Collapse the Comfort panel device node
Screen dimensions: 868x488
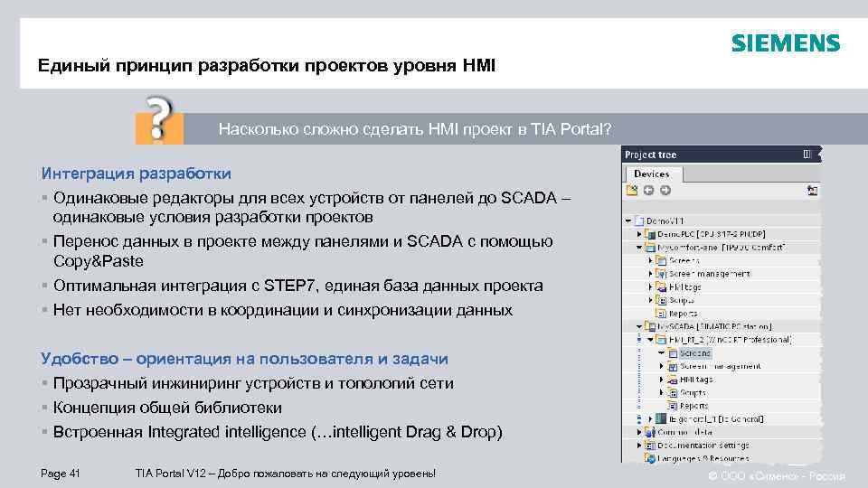(639, 248)
